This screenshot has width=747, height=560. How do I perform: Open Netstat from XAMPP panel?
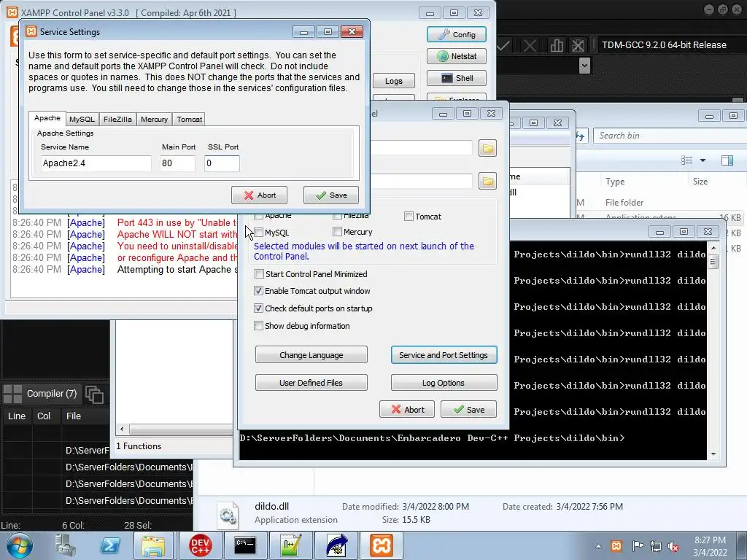click(457, 56)
